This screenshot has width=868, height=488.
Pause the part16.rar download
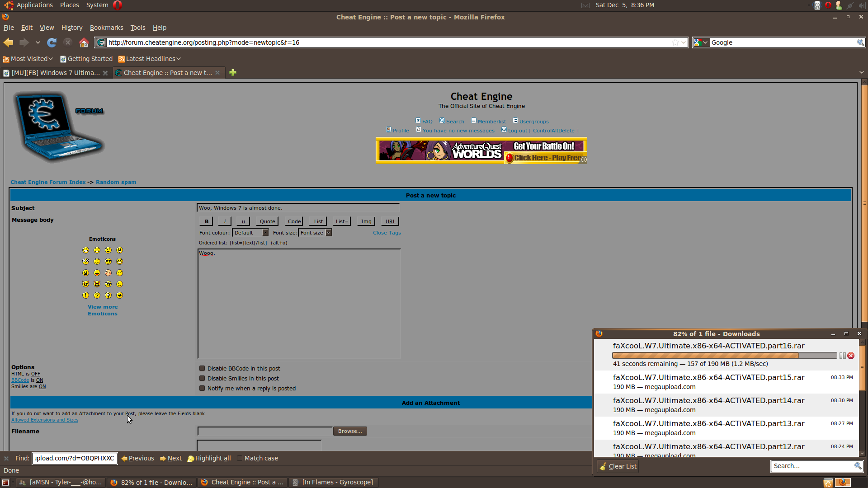click(843, 356)
